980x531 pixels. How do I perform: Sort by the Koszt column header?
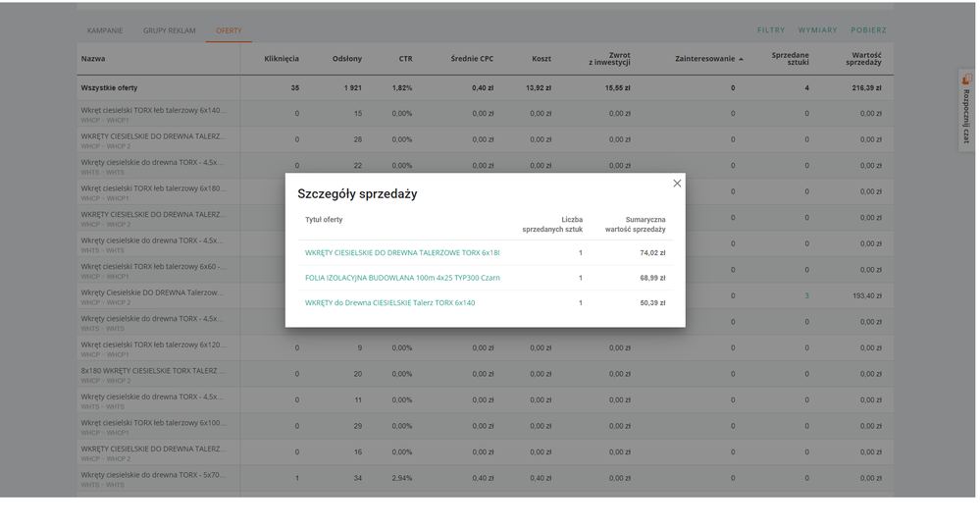[x=541, y=59]
